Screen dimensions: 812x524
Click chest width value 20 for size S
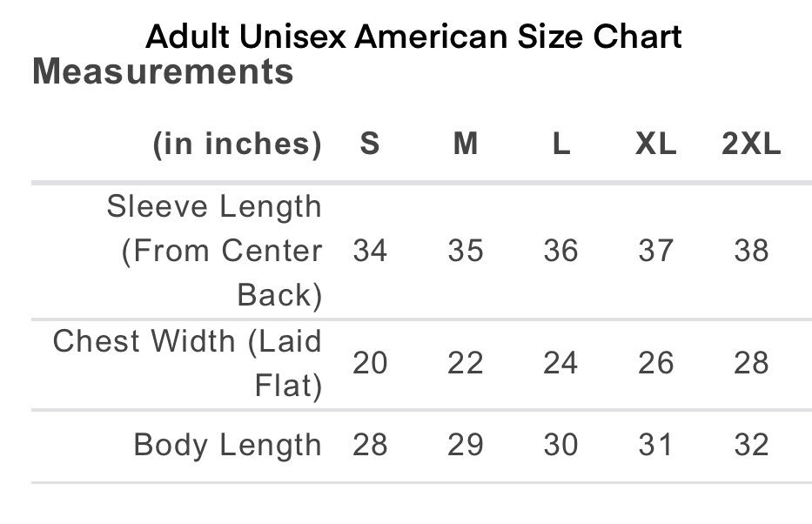(370, 363)
